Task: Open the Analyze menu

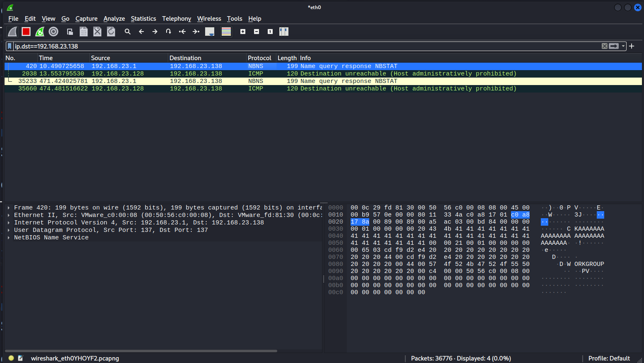Action: pyautogui.click(x=114, y=19)
